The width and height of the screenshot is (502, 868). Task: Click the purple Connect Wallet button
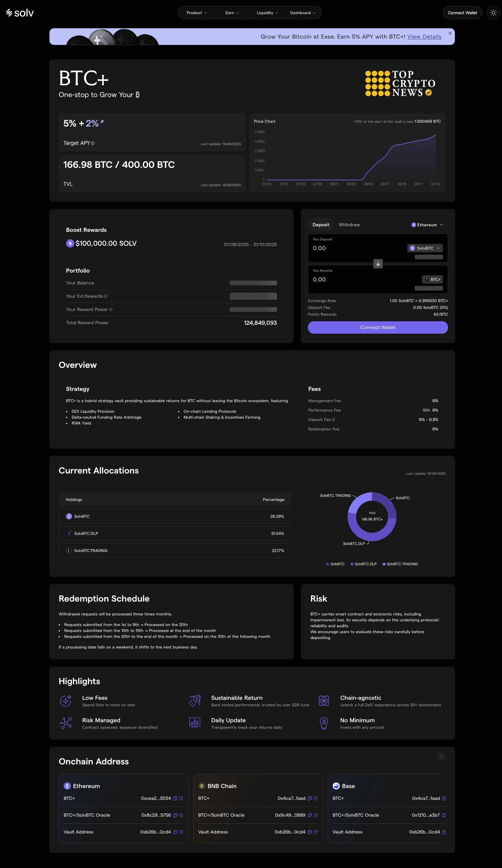point(378,327)
